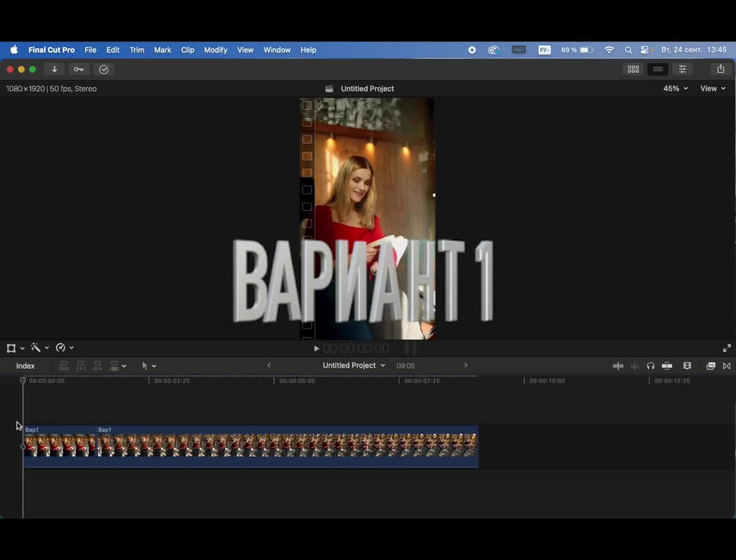Click the Share export icon
Image resolution: width=736 pixels, height=560 pixels.
click(720, 69)
